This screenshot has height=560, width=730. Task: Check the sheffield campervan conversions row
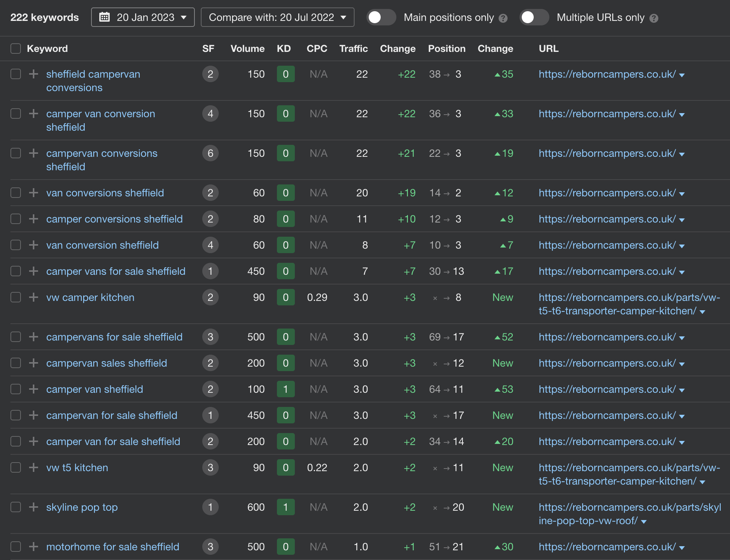pyautogui.click(x=16, y=74)
